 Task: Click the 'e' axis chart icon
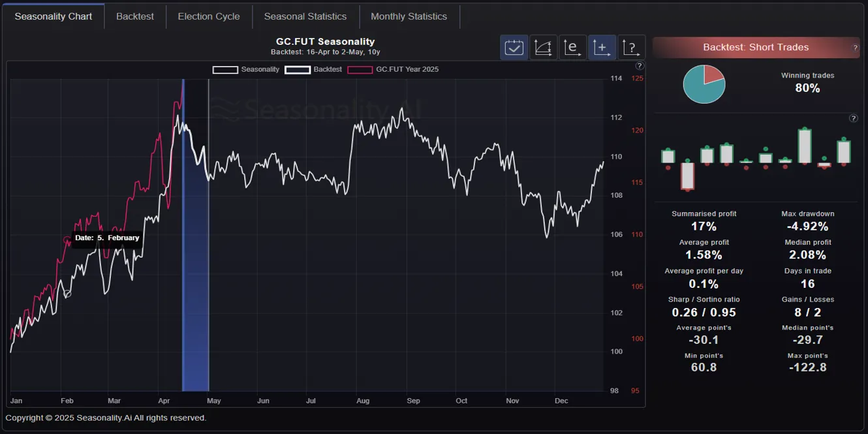click(572, 48)
